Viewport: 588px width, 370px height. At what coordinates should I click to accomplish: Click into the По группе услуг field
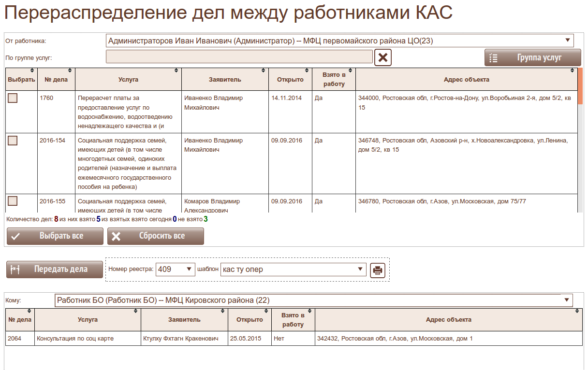239,57
